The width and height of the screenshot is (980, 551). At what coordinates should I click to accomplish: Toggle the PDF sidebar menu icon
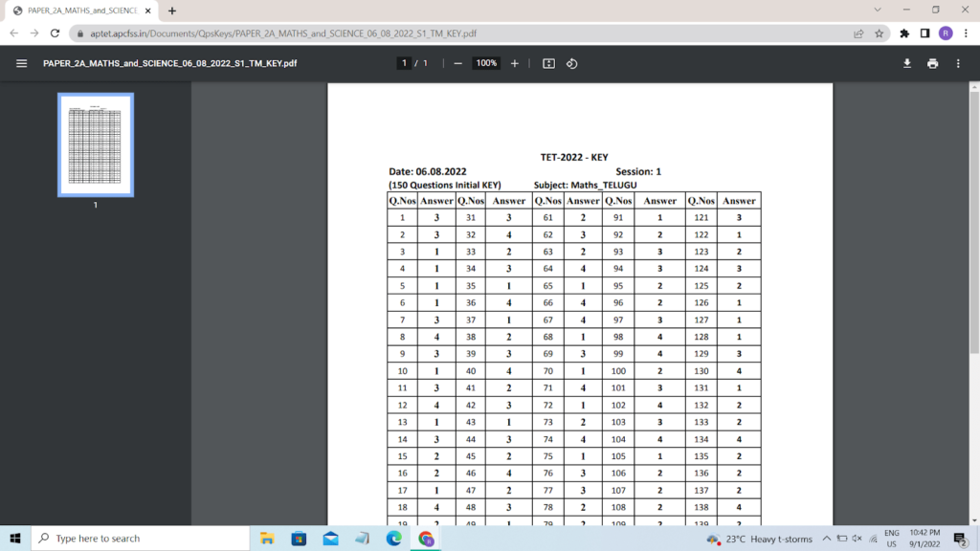pyautogui.click(x=21, y=63)
